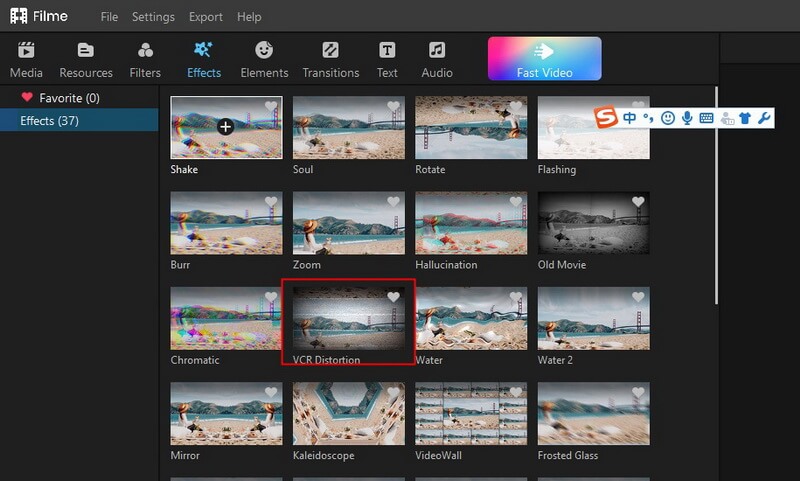Open the Filters tab
The height and width of the screenshot is (481, 800).
pos(145,60)
